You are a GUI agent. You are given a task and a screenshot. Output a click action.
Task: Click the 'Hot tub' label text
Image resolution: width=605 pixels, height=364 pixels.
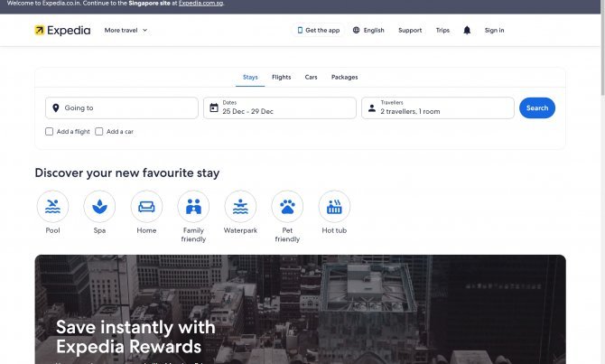pos(334,230)
